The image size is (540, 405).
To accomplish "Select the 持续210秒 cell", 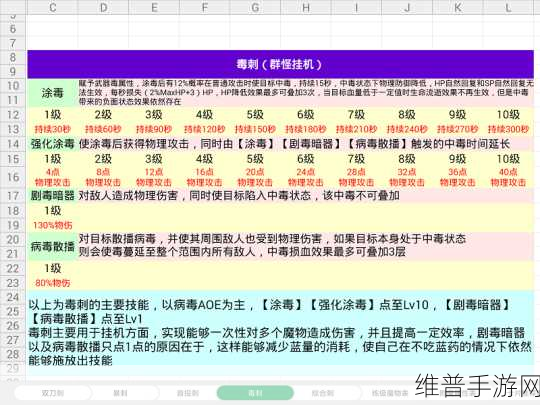I will point(356,129).
